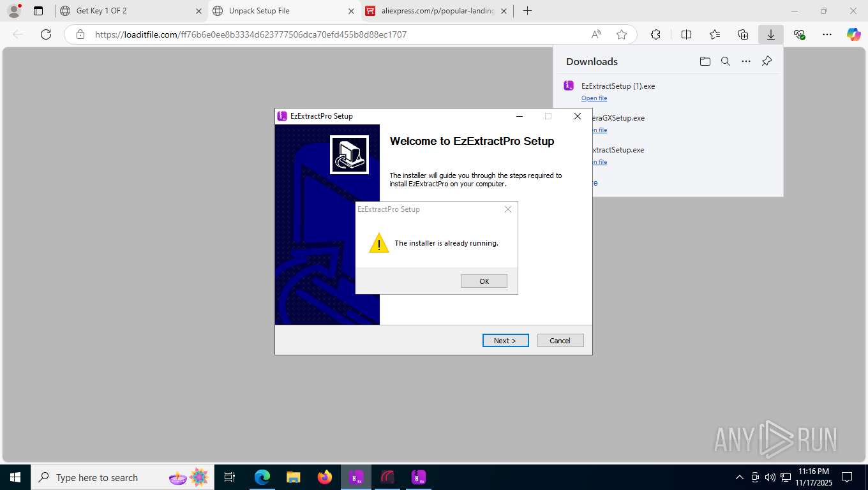868x490 pixels.
Task: Click the Read aloud icon
Action: tap(596, 34)
